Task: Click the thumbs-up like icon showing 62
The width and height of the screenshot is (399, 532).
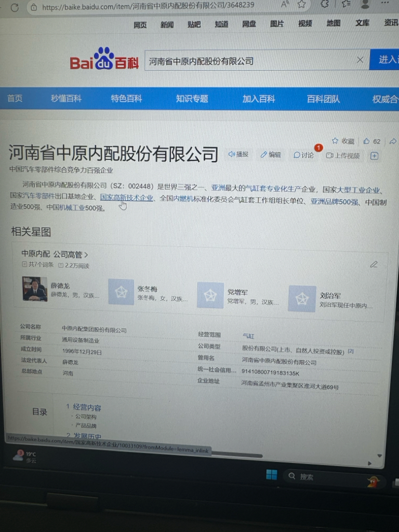Action: 366,141
